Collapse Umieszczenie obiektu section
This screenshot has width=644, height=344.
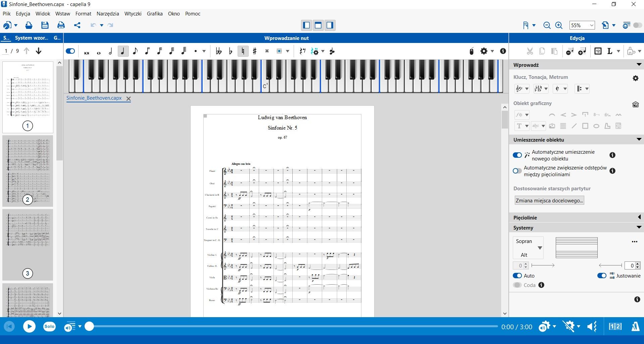[639, 140]
